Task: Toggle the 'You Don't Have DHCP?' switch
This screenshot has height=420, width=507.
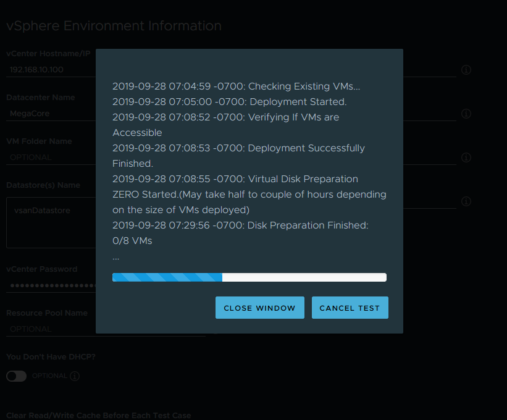Action: [17, 376]
